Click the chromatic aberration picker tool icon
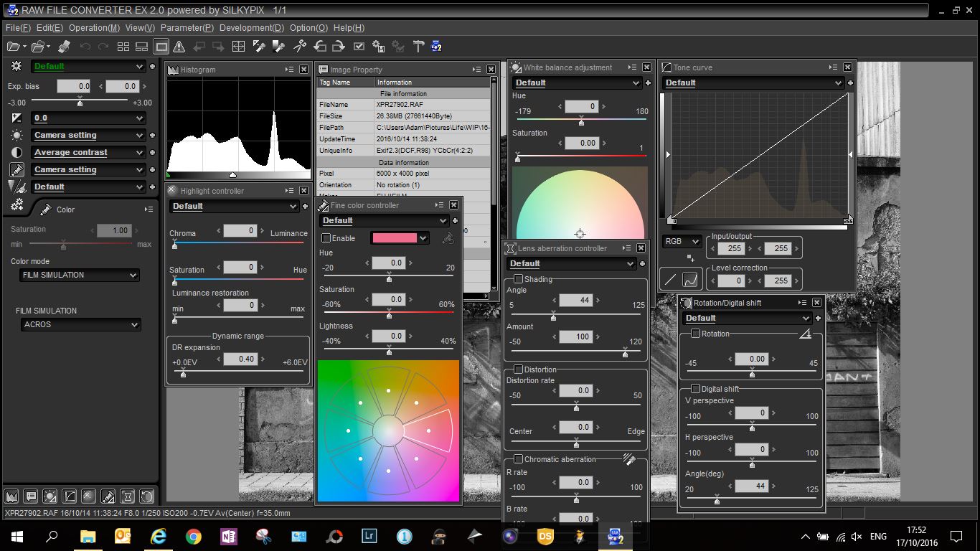 [x=629, y=459]
